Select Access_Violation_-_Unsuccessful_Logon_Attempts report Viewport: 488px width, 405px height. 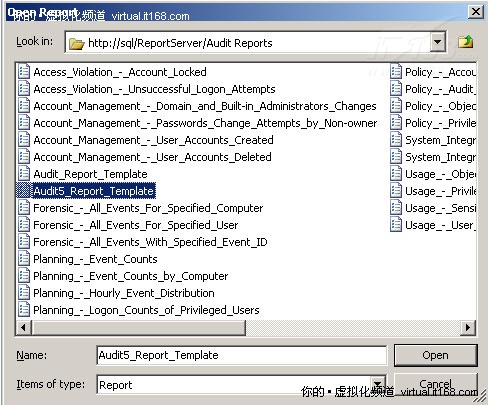click(x=154, y=89)
